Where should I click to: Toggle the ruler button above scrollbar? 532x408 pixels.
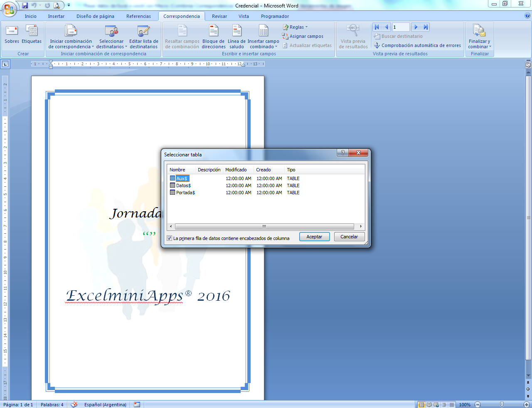coord(528,65)
